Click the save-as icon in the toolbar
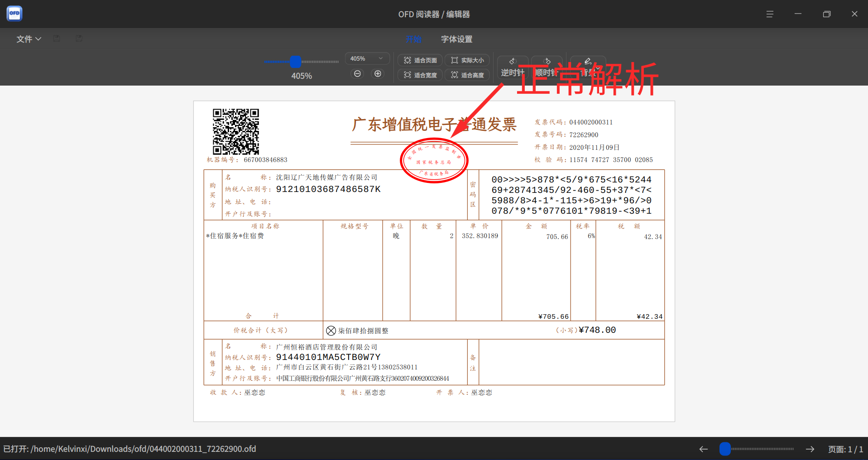The height and width of the screenshot is (460, 868). (79, 38)
